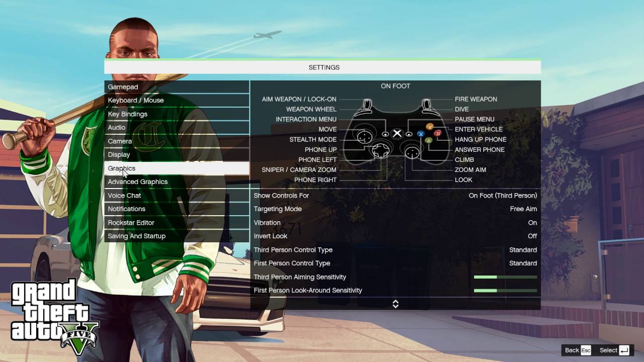This screenshot has height=362, width=644.
Task: Click the left trigger on controller diagram
Action: [x=367, y=105]
